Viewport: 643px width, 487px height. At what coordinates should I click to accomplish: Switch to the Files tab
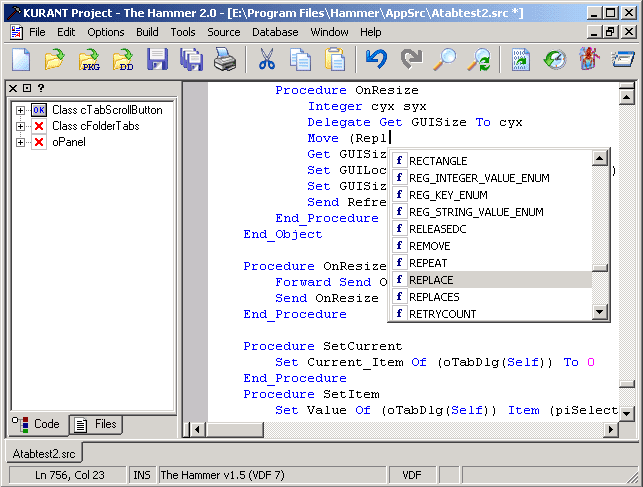(96, 424)
